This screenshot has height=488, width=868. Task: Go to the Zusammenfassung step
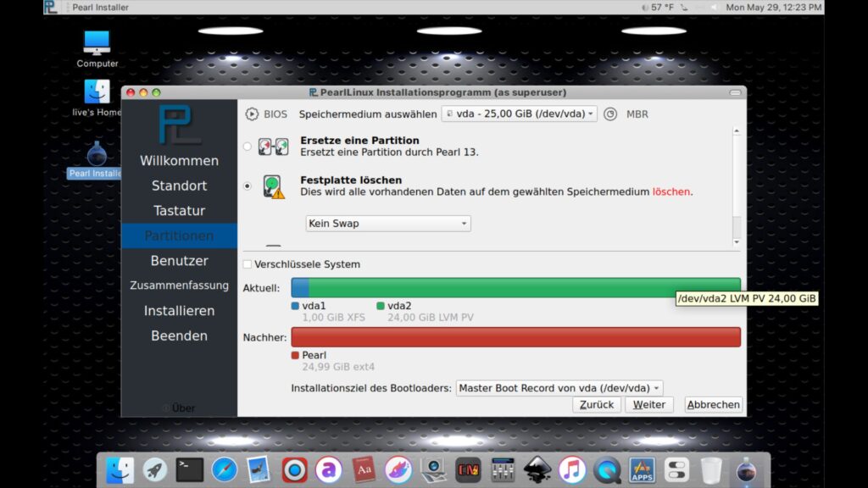179,286
